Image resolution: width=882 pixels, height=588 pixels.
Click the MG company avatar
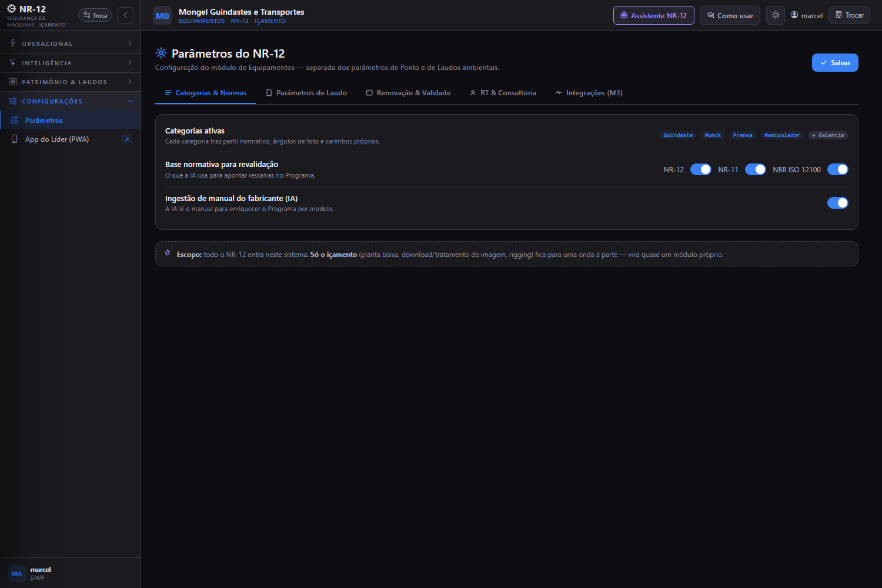(x=162, y=16)
